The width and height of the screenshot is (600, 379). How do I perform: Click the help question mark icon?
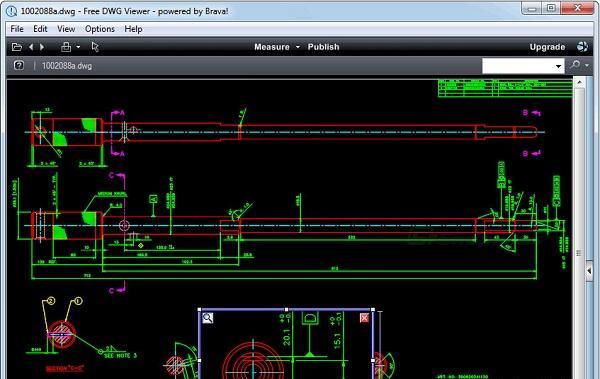(19, 65)
